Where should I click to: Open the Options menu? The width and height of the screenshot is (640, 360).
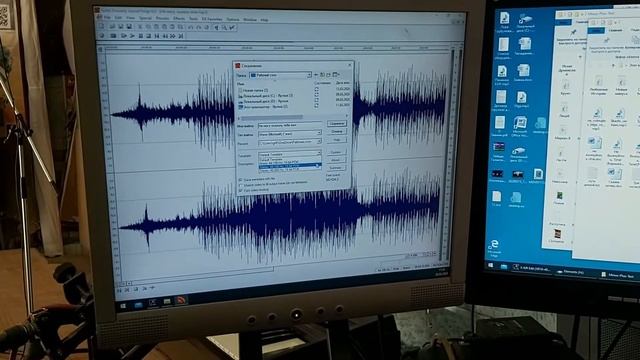coord(233,19)
